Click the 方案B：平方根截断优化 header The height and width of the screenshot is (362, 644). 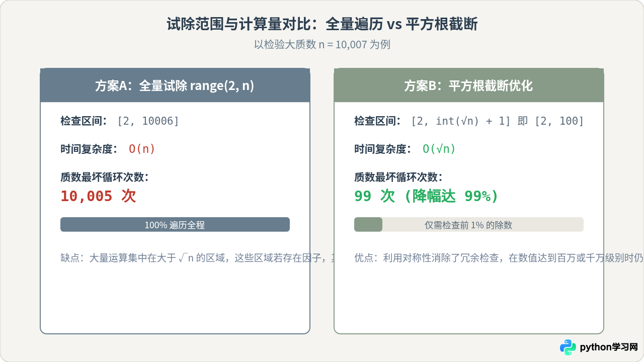469,85
